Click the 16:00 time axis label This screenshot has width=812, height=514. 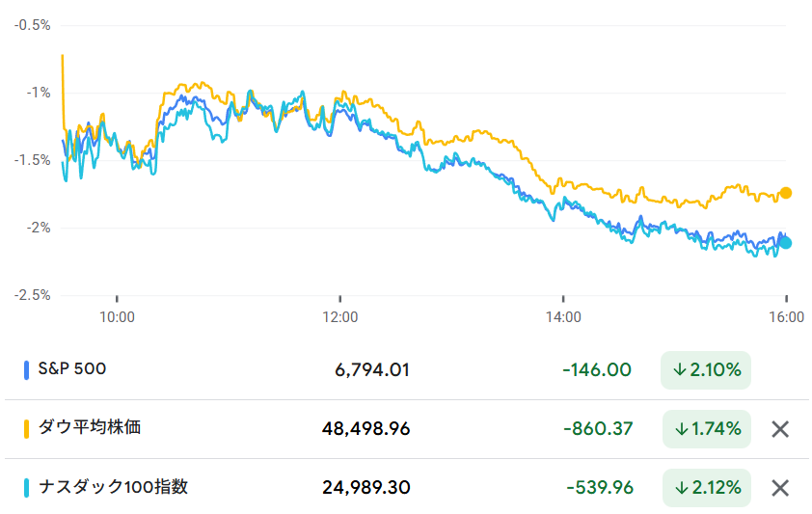tap(786, 316)
